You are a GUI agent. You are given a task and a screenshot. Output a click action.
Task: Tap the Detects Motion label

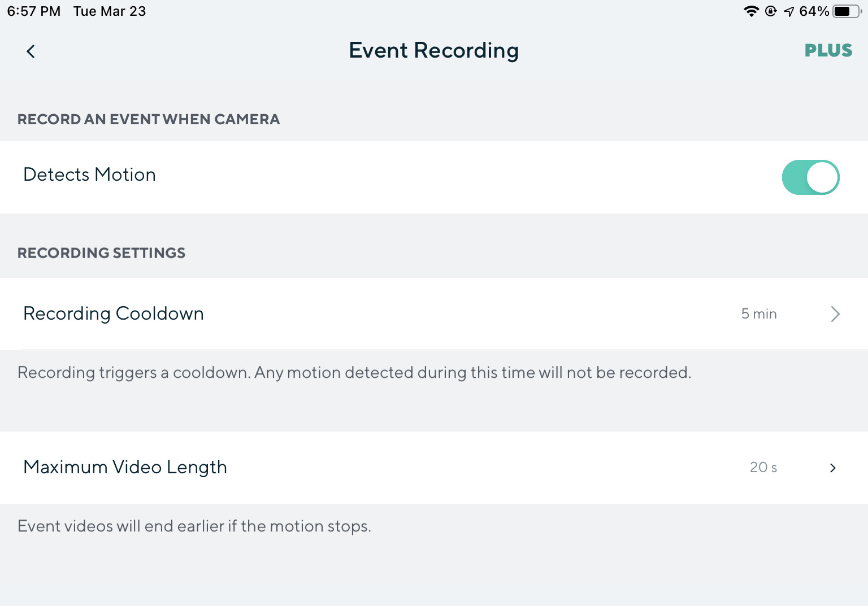point(89,175)
